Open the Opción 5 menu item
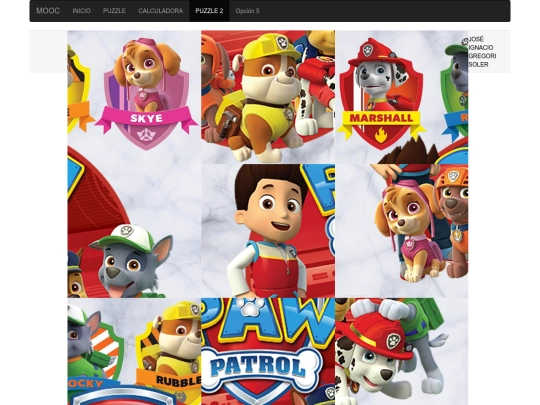Viewport: 540px width, 405px height. pyautogui.click(x=247, y=11)
